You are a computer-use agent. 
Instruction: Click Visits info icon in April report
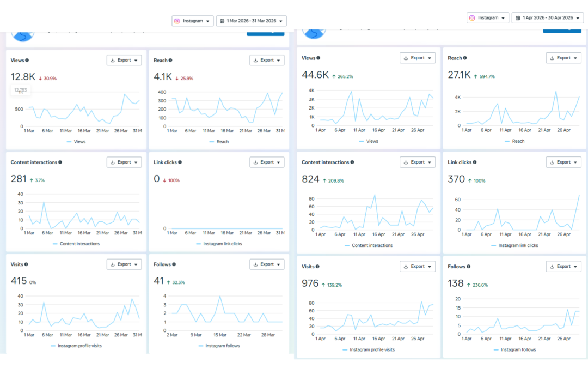click(x=317, y=266)
